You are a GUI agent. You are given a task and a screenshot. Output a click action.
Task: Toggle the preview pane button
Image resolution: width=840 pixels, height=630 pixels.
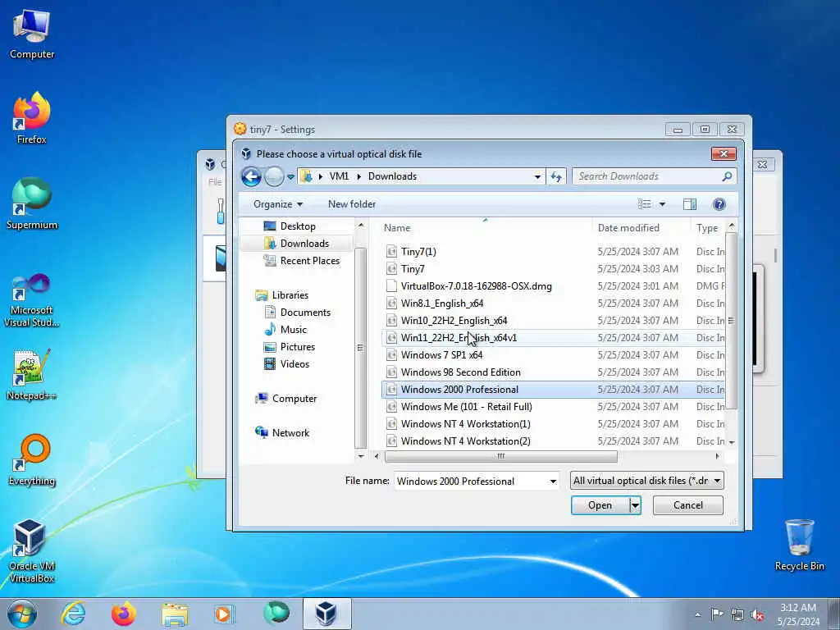point(689,204)
